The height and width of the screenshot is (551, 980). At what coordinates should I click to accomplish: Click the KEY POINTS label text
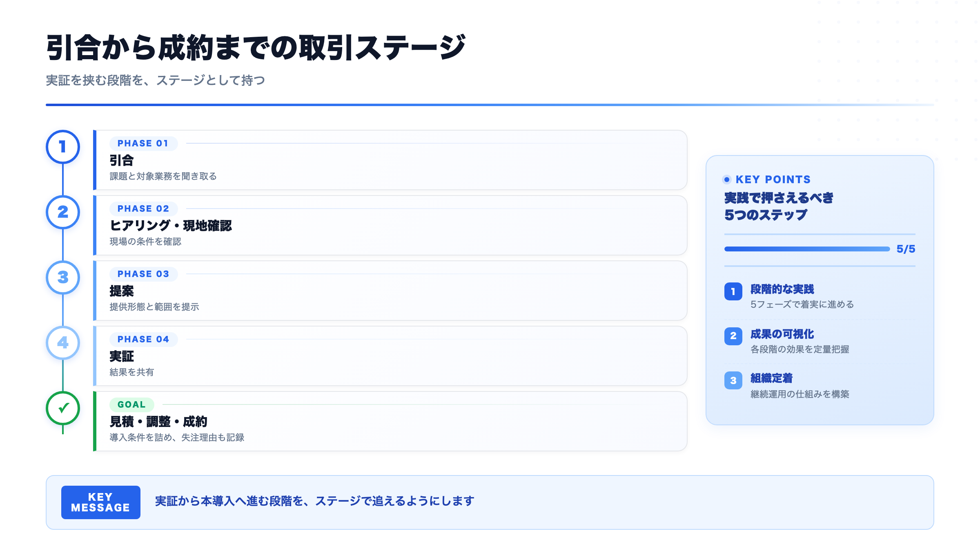pyautogui.click(x=773, y=180)
